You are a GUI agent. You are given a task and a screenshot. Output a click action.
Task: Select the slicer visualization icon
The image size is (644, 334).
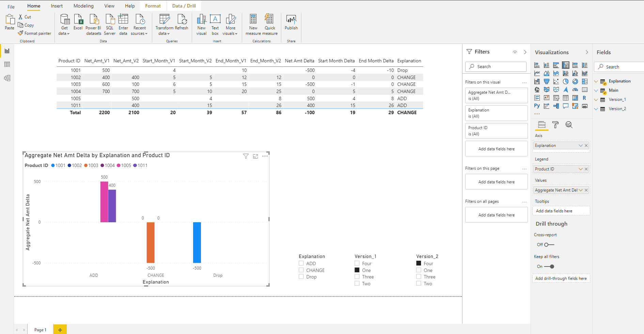click(x=556, y=98)
